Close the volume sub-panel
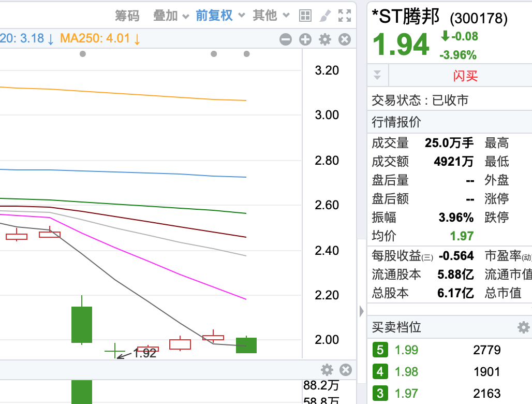The width and height of the screenshot is (532, 404). pos(346,370)
